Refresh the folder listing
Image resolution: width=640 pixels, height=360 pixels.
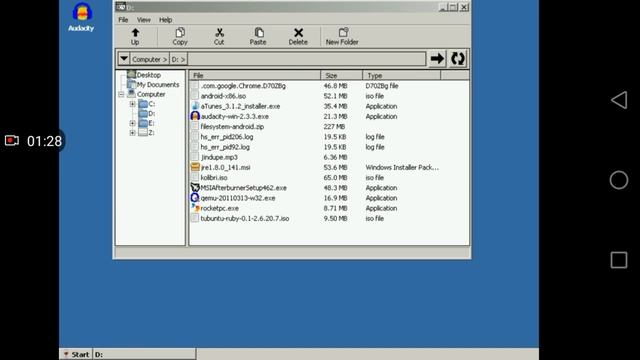click(458, 59)
